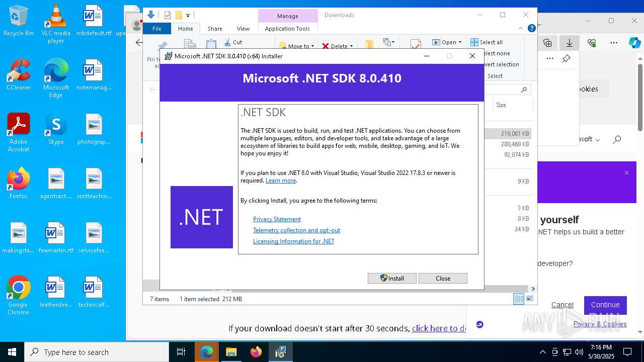
Task: Open Task View on the taskbar
Action: pyautogui.click(x=181, y=352)
